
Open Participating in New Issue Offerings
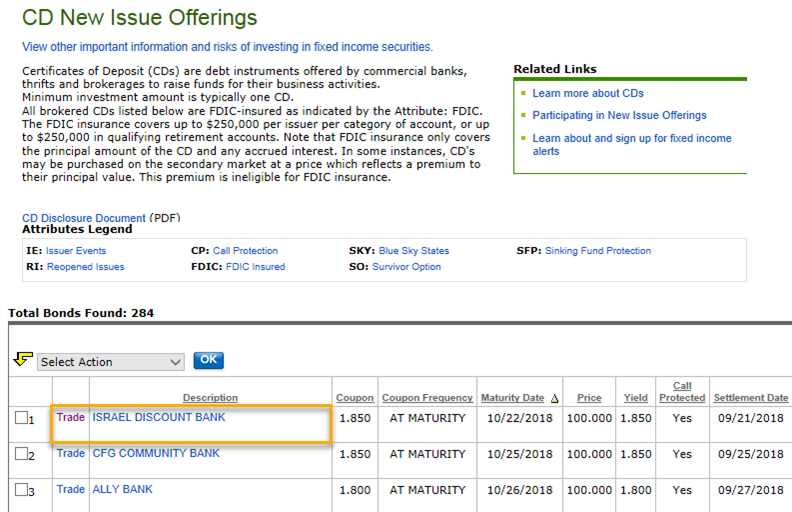coord(619,115)
